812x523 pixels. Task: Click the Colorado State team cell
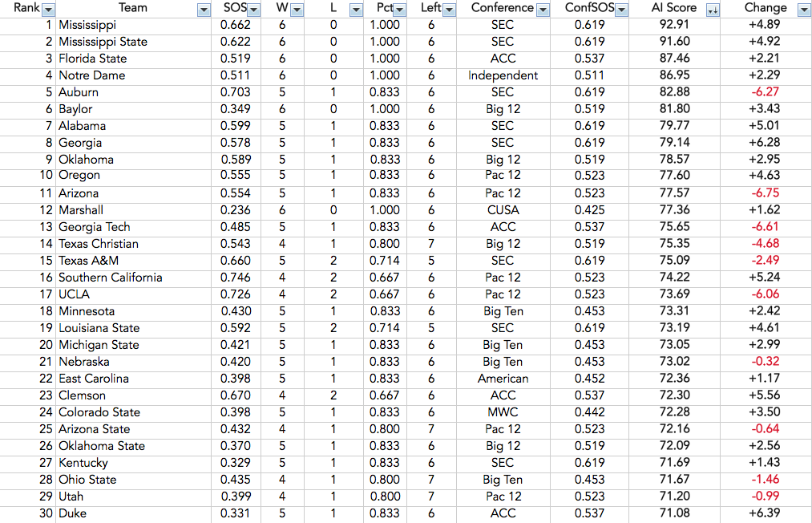[133, 412]
